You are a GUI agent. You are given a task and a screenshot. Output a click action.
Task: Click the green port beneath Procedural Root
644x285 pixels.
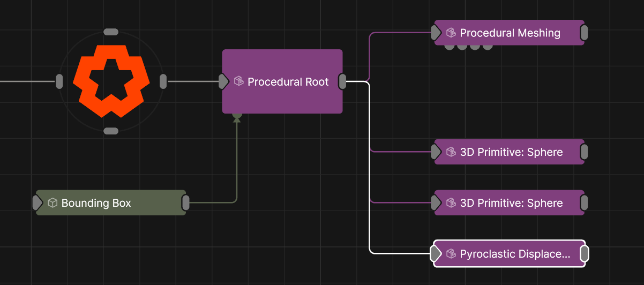[237, 115]
